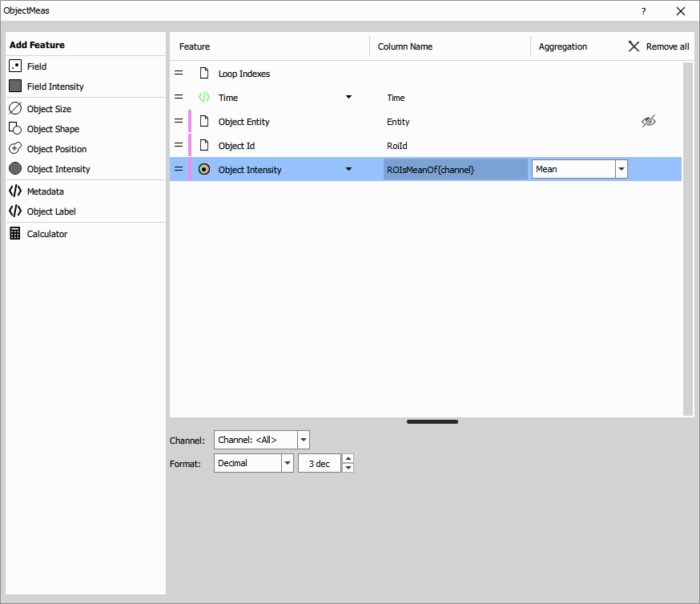Increase decimal places with up arrow
700x604 pixels.
[348, 459]
